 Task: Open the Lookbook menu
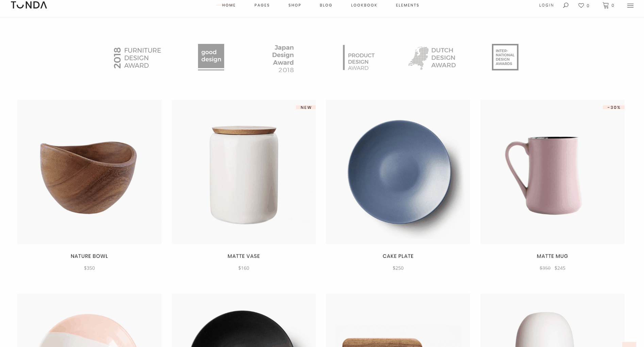pyautogui.click(x=364, y=5)
